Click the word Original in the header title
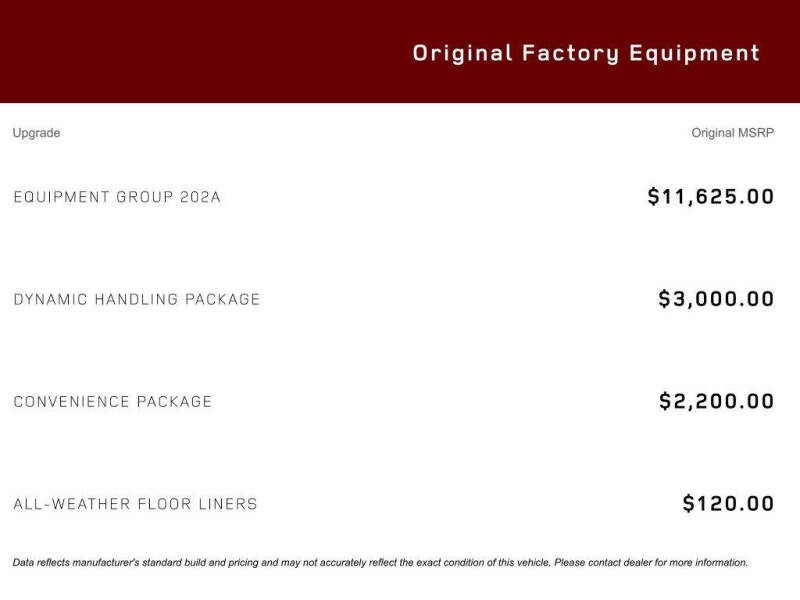 tap(462, 54)
